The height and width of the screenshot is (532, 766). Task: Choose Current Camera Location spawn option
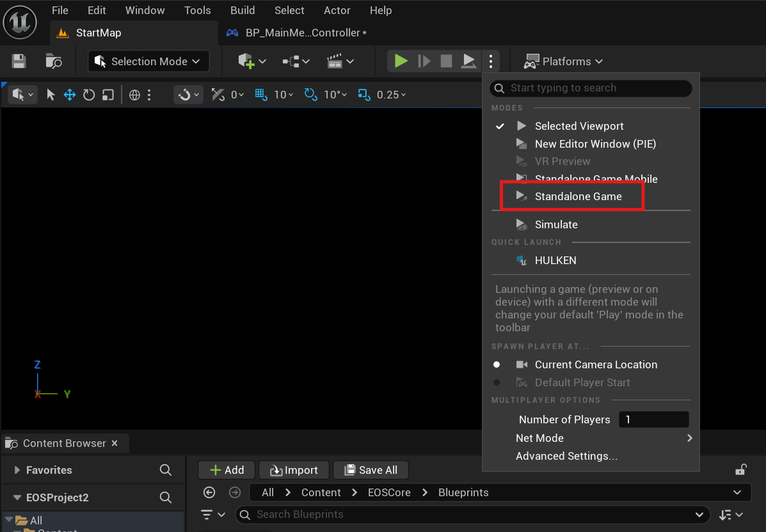point(596,364)
